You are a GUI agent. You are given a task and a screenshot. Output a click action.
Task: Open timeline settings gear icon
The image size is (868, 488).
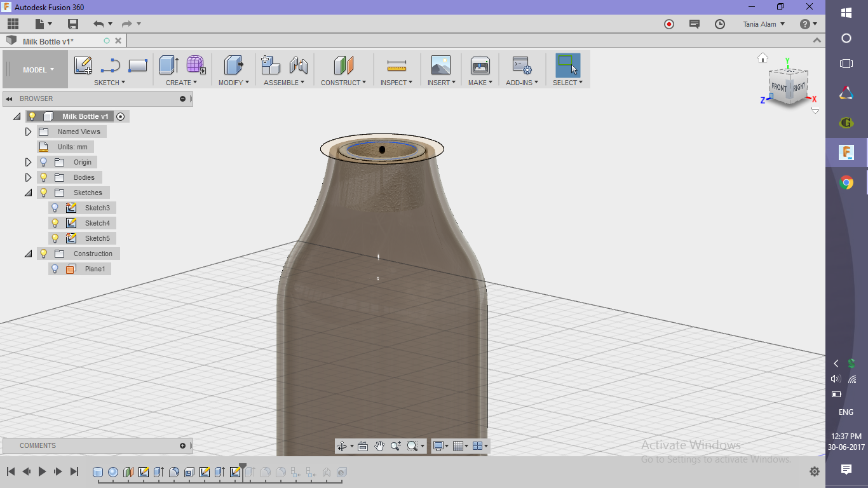click(815, 471)
